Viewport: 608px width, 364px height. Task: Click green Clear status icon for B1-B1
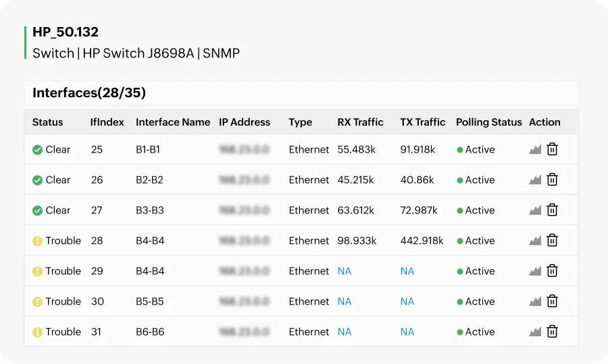pyautogui.click(x=37, y=150)
